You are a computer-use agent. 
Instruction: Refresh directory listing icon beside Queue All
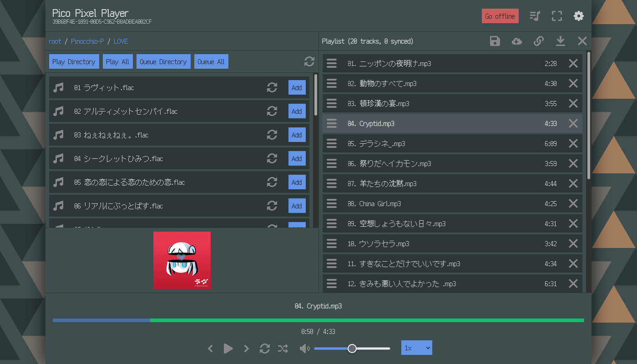click(309, 62)
